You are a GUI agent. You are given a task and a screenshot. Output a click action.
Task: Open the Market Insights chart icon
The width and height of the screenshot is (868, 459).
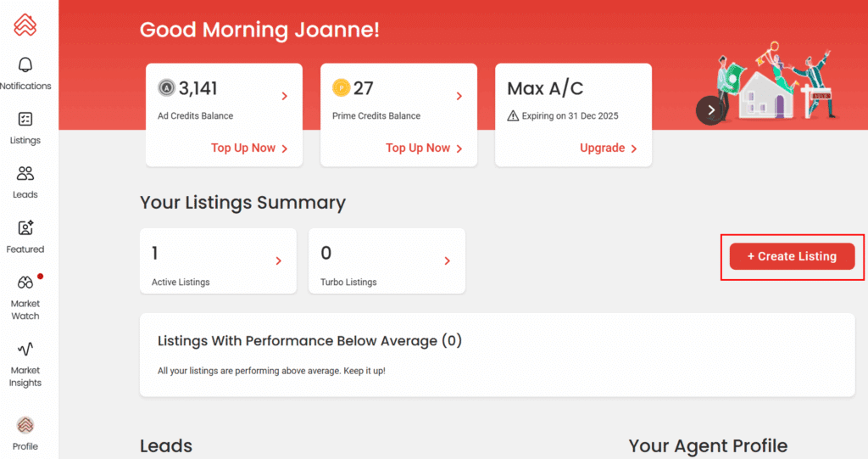pyautogui.click(x=25, y=349)
